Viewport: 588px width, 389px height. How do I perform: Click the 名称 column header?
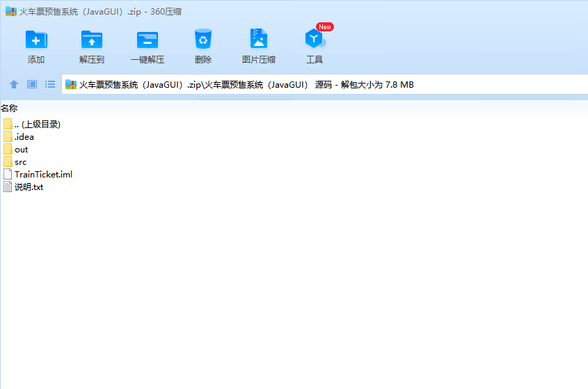[9, 109]
